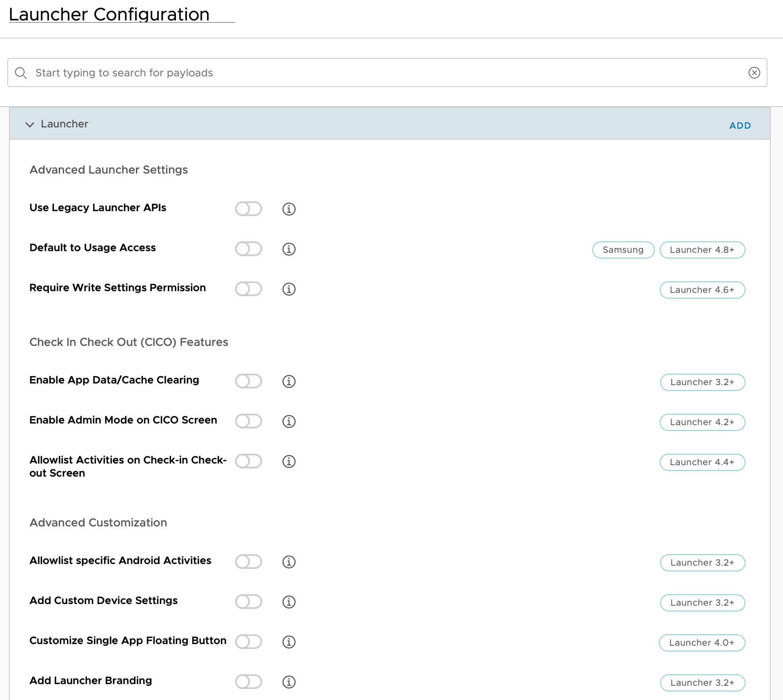Click ADD in the Launcher header
The image size is (783, 700).
click(740, 125)
